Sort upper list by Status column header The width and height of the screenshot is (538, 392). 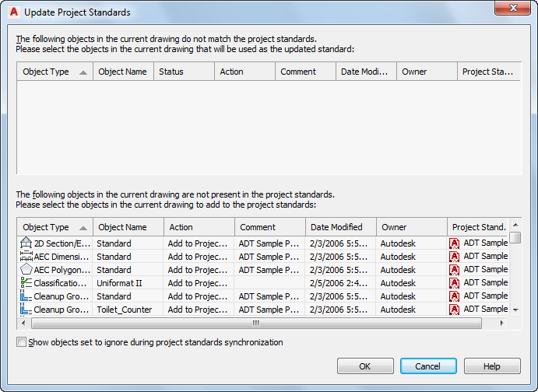point(185,72)
